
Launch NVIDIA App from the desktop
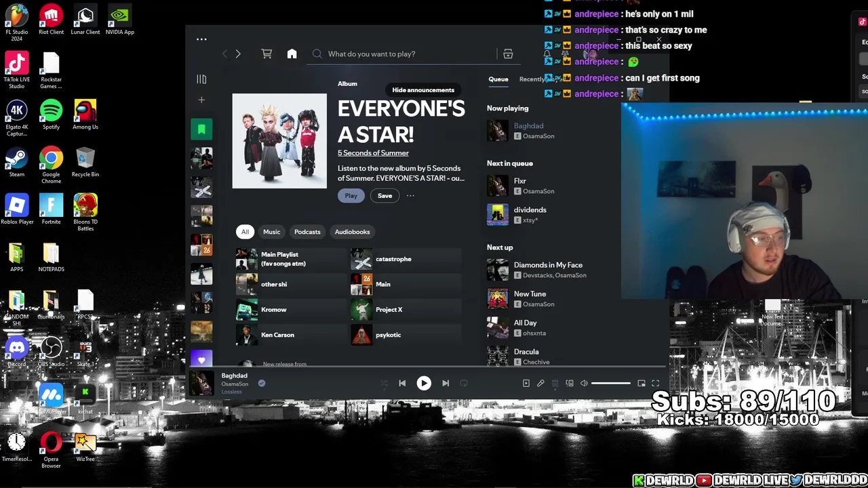pos(119,20)
